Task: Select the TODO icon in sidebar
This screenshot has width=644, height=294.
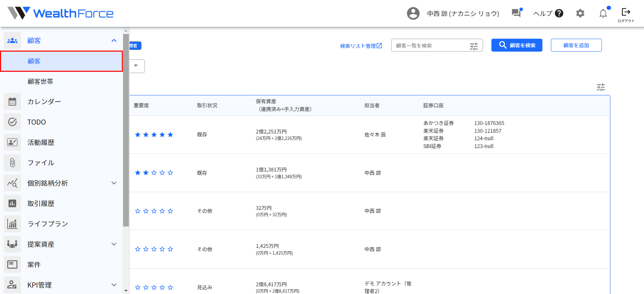Action: click(x=12, y=122)
